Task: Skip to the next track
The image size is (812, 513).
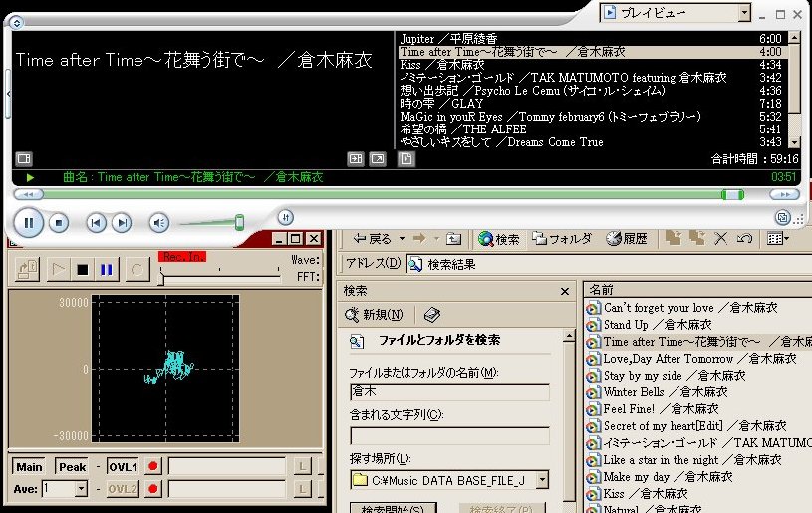Action: (x=124, y=223)
